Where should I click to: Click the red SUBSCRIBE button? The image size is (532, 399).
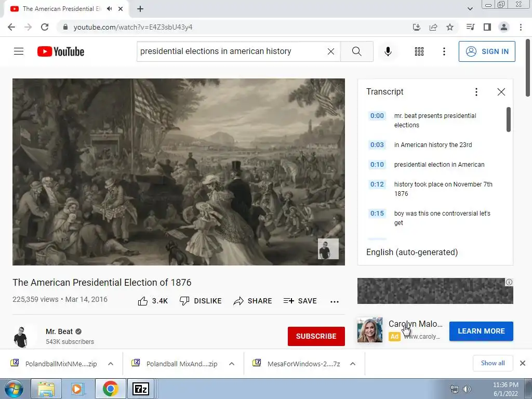tap(316, 336)
